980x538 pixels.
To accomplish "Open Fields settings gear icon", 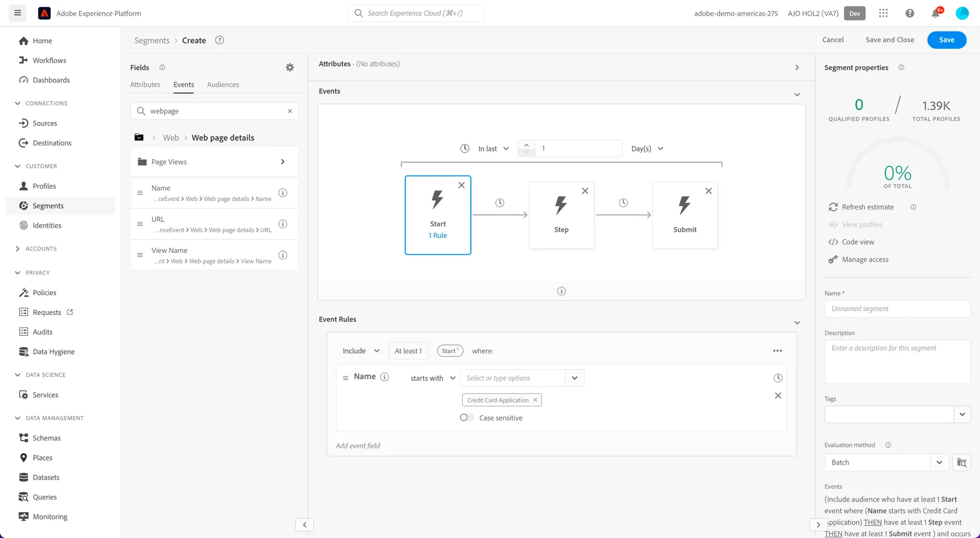I will [290, 67].
